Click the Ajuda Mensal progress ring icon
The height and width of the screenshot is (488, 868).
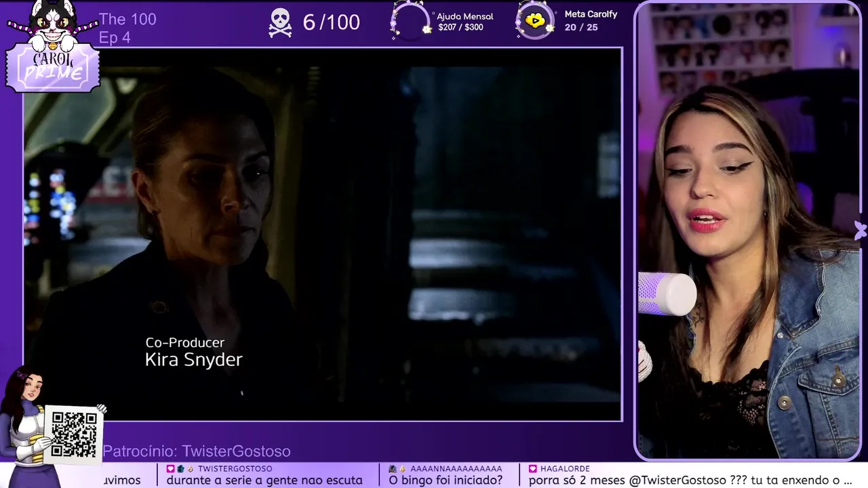click(411, 21)
